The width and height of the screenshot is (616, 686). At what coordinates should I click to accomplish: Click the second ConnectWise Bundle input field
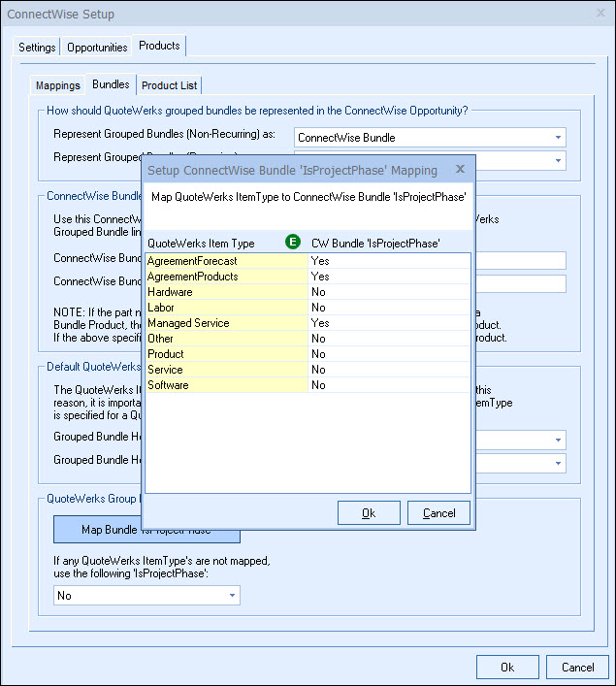(x=521, y=283)
